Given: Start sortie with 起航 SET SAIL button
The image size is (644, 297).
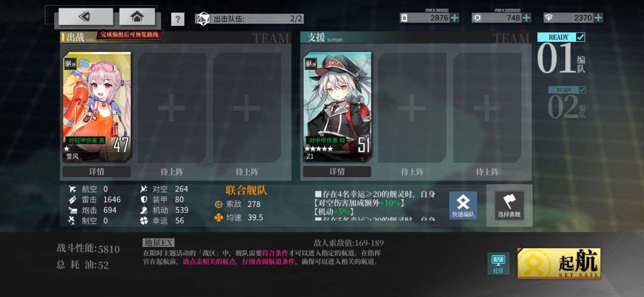Looking at the screenshot, I should tap(559, 263).
